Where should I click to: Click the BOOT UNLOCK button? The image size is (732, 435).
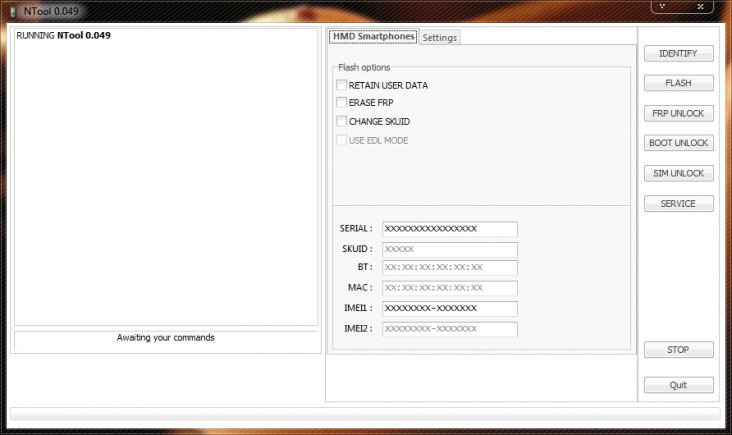678,143
